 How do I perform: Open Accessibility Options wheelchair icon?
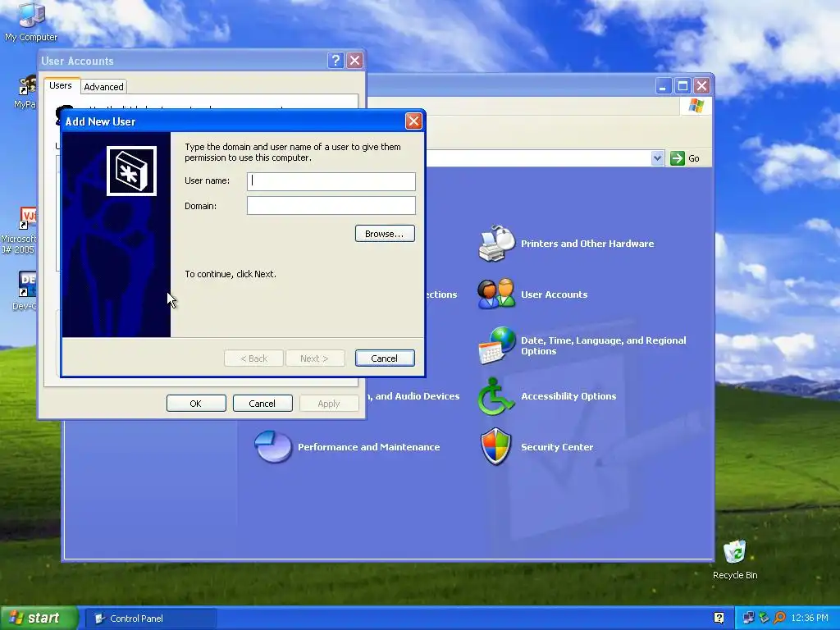(495, 396)
